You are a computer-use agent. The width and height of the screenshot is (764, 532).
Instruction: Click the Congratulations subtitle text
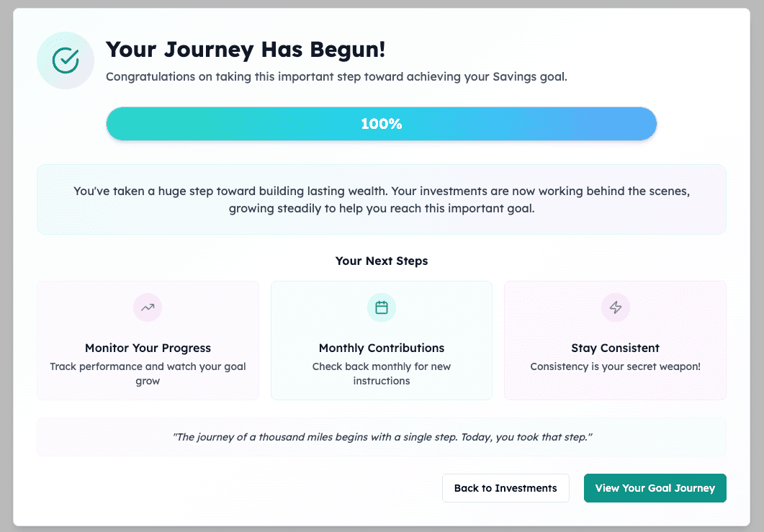pyautogui.click(x=336, y=76)
